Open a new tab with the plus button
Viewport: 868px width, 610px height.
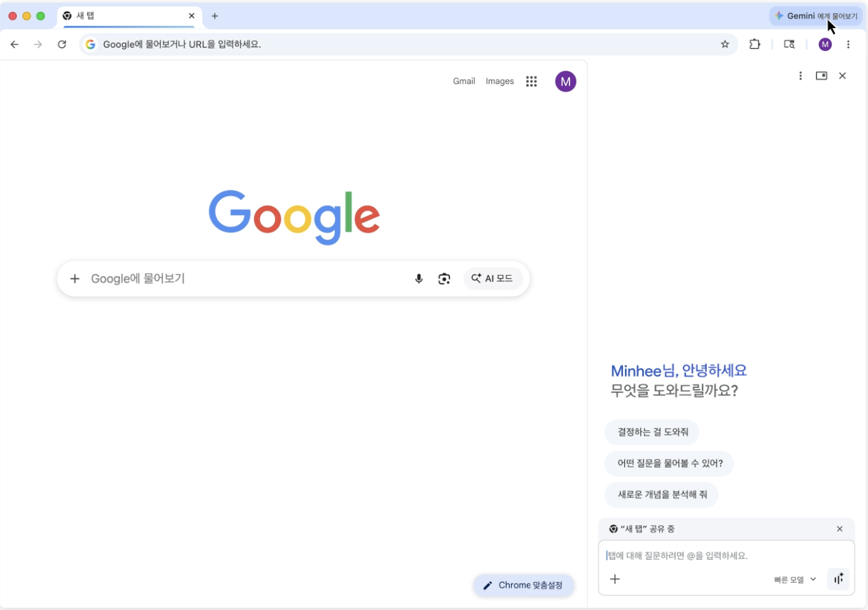(214, 16)
